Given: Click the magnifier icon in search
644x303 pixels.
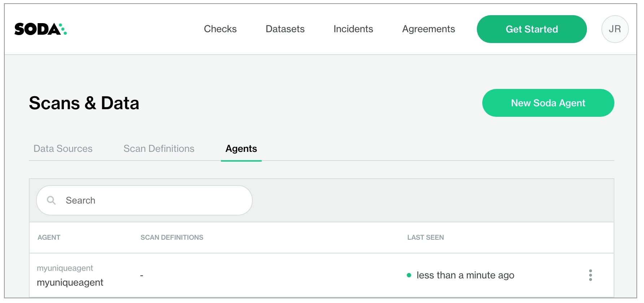Looking at the screenshot, I should [x=51, y=200].
